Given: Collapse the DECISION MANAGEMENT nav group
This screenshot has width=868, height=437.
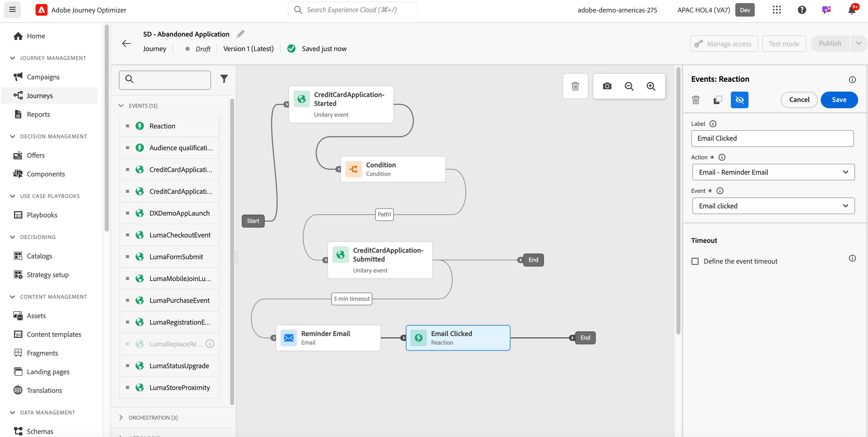Looking at the screenshot, I should point(12,136).
